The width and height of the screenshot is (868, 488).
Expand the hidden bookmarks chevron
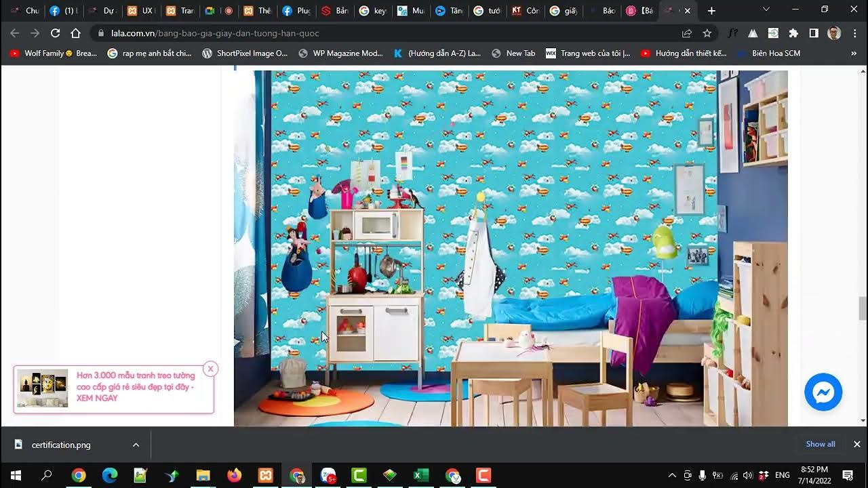coord(854,53)
